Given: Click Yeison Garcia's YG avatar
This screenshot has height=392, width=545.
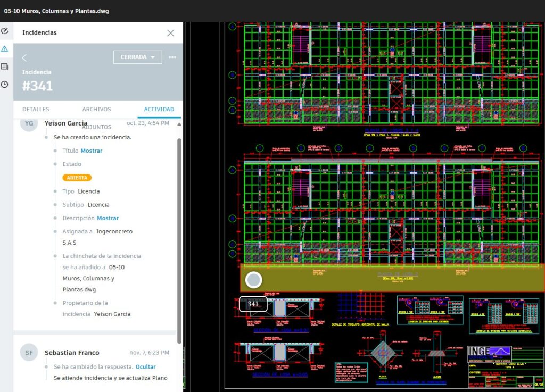Looking at the screenshot, I should [x=29, y=123].
